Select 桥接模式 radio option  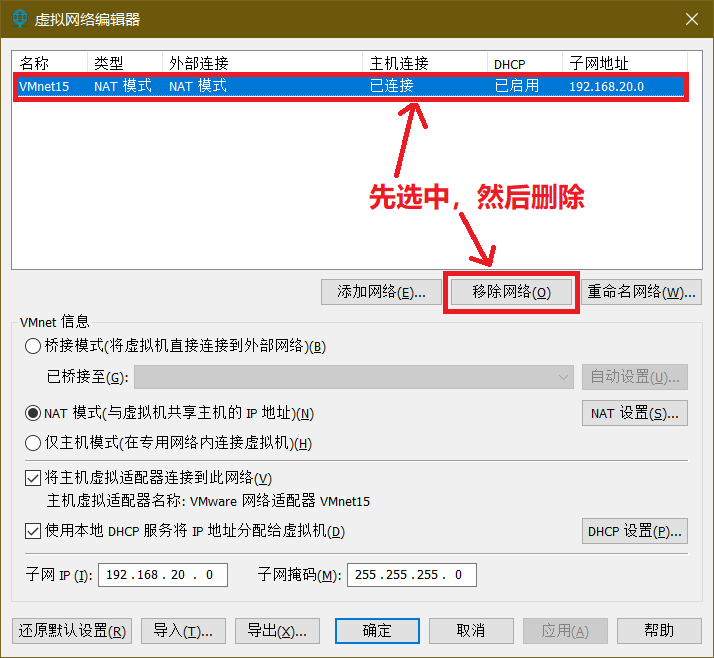tap(33, 346)
